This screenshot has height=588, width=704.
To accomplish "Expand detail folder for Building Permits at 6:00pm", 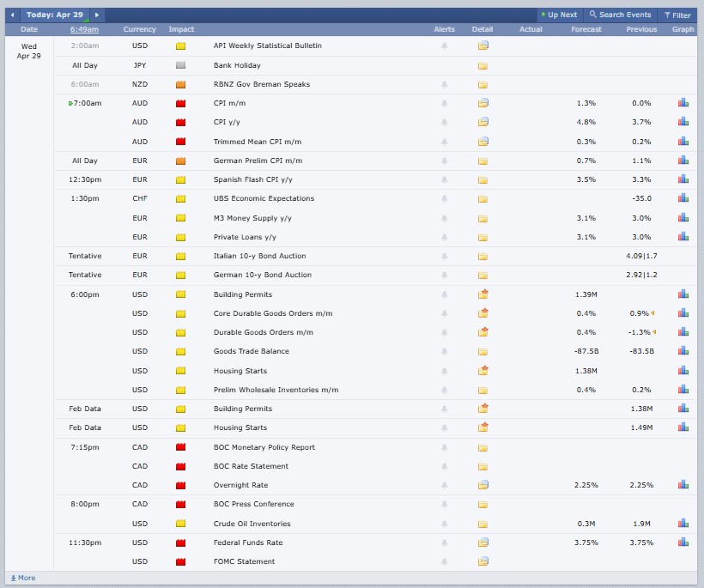I will point(482,294).
